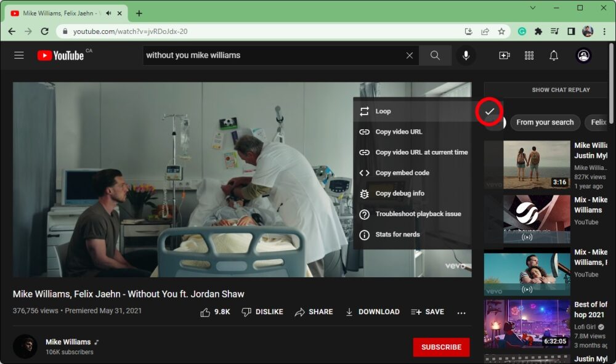This screenshot has width=616, height=364.
Task: Select Copy video URL at current time
Action: tap(421, 152)
